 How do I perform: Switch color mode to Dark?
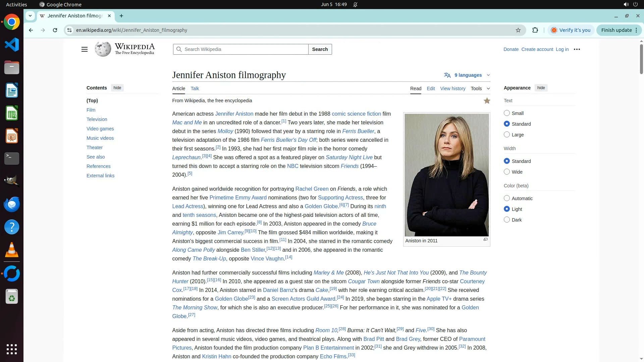pyautogui.click(x=507, y=220)
